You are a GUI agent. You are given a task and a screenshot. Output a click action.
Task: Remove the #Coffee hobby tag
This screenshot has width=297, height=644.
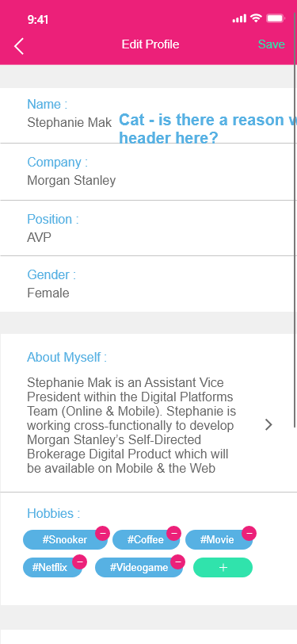tap(173, 534)
